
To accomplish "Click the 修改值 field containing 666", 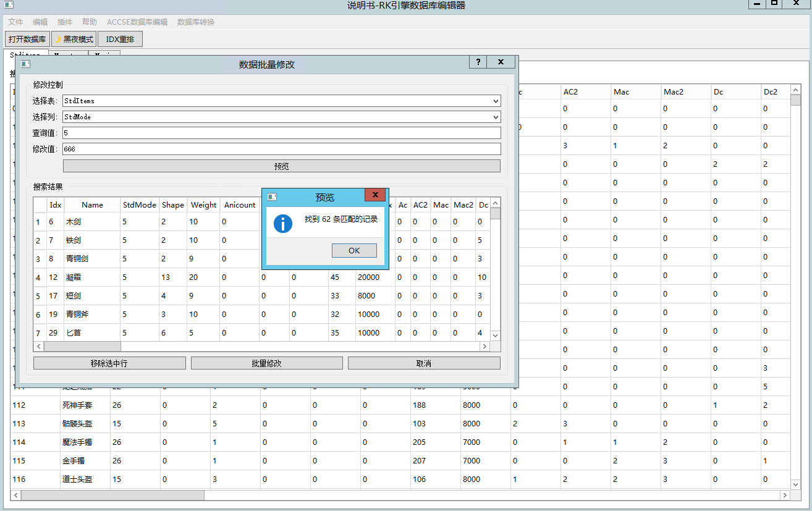I will (x=281, y=149).
